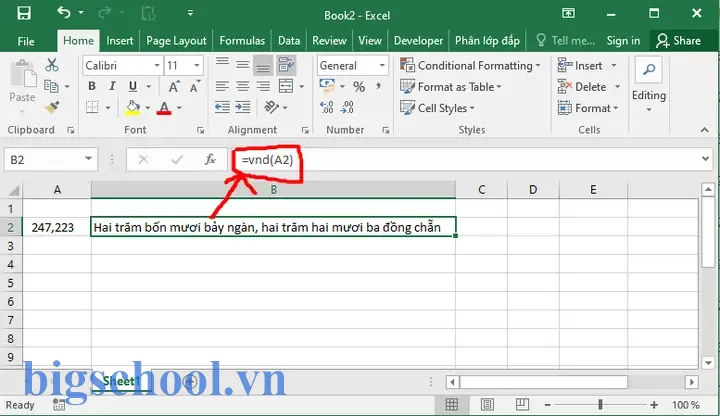Click Decrease Indent icon
Image resolution: width=720 pixels, height=416 pixels.
(222, 107)
